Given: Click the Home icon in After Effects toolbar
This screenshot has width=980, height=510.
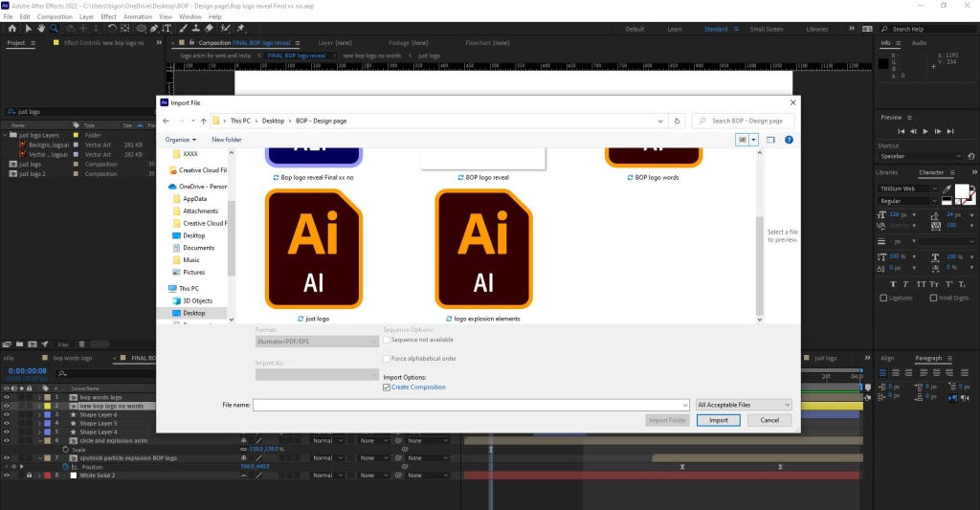Looking at the screenshot, I should pos(11,28).
